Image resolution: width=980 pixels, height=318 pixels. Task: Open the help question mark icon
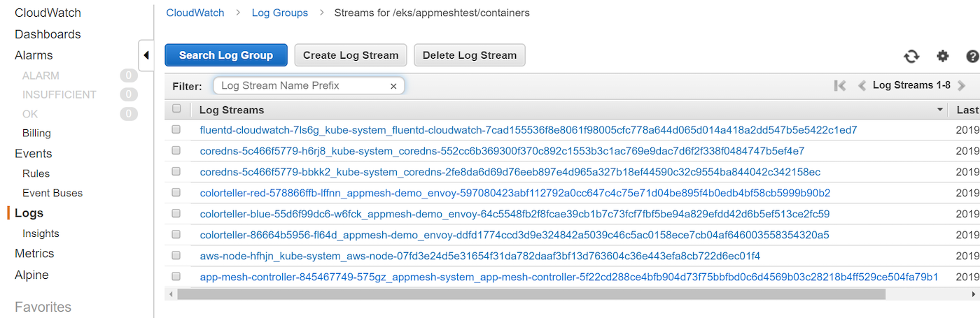(x=972, y=57)
